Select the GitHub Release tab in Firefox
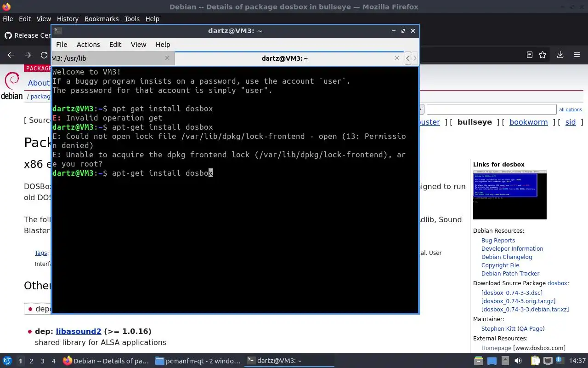Image resolution: width=588 pixels, height=368 pixels. [x=27, y=35]
